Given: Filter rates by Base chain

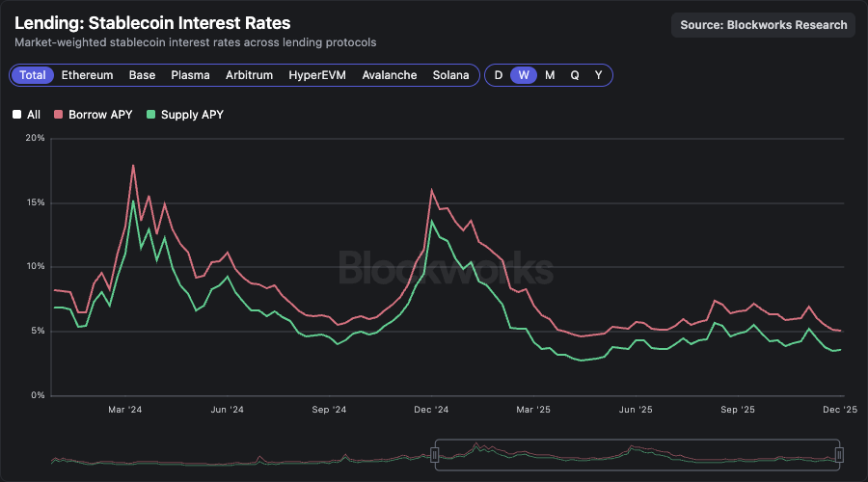Looking at the screenshot, I should (x=142, y=75).
